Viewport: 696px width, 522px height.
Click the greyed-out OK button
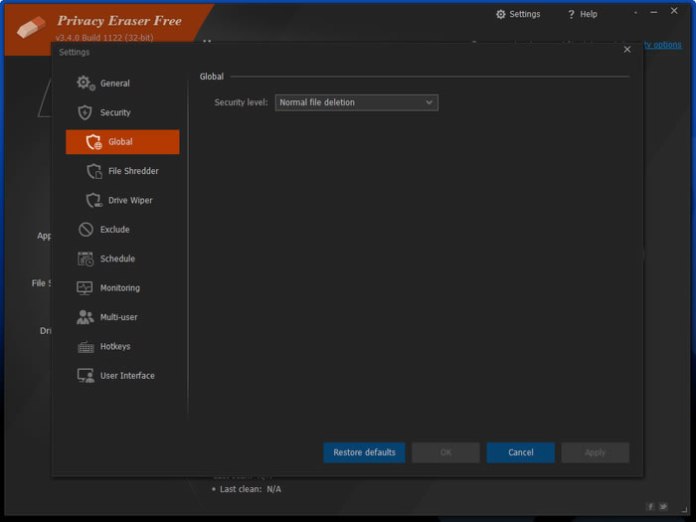[x=446, y=453]
